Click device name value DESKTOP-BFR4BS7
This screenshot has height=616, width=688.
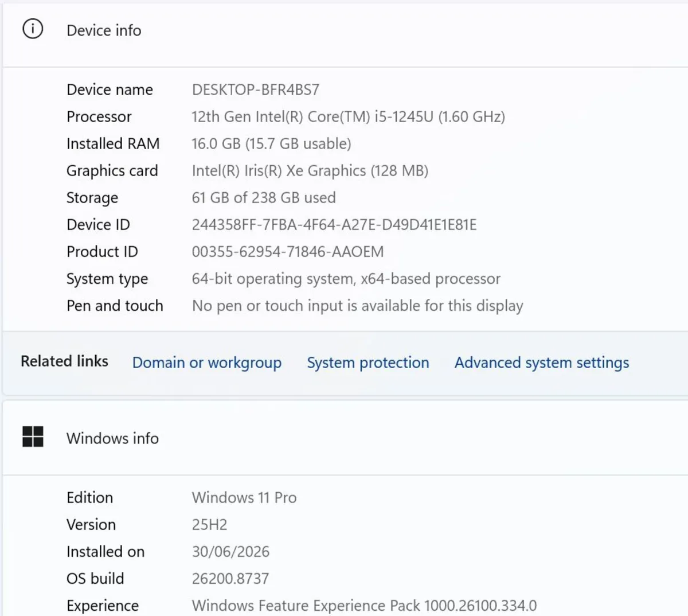pos(256,89)
